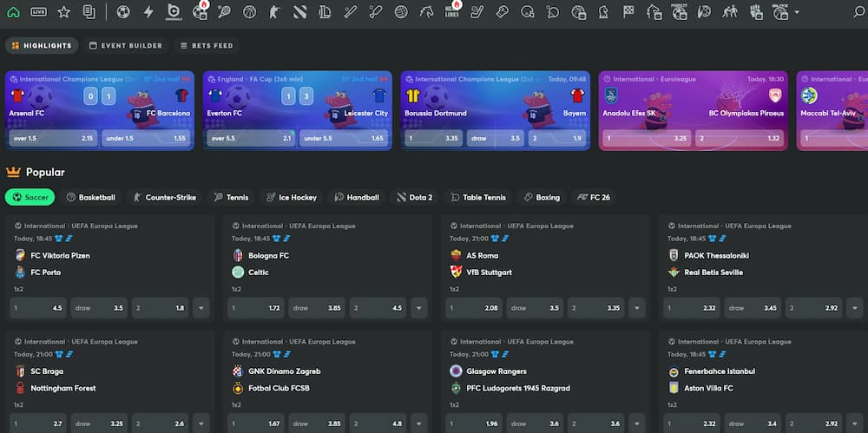868x433 pixels.
Task: Select the Basketball filter in Popular
Action: pos(91,197)
